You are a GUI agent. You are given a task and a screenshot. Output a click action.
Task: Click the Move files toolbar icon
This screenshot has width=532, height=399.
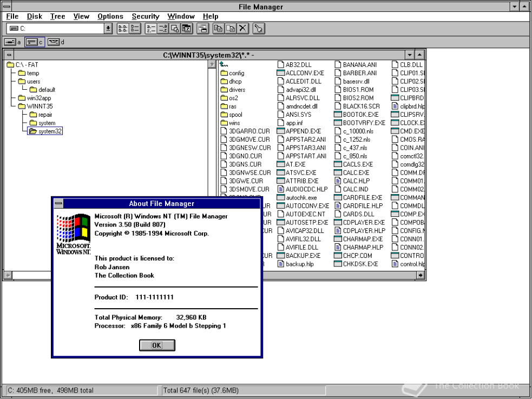(x=231, y=29)
